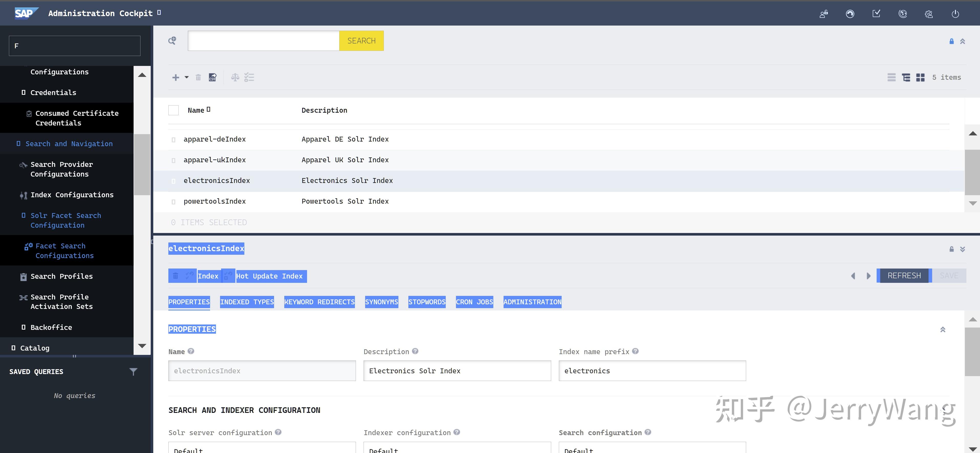This screenshot has width=980, height=453.
Task: Expand the add-item dropdown arrow next to plus
Action: pos(187,77)
